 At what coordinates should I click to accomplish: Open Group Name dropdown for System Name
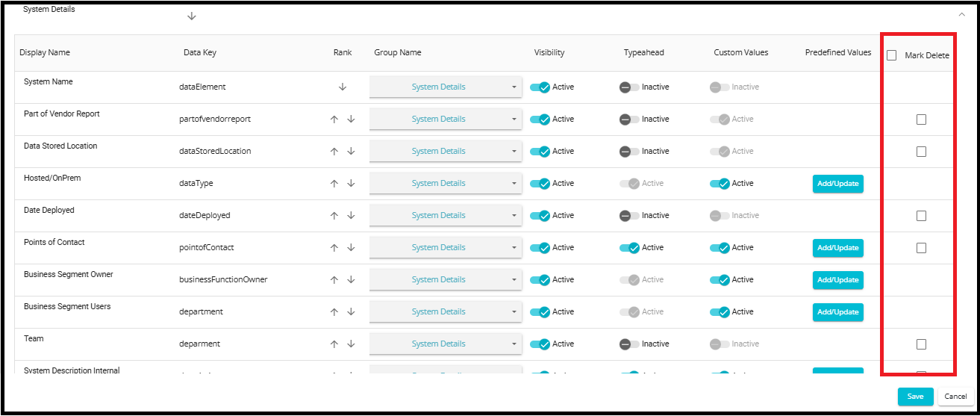pos(445,87)
